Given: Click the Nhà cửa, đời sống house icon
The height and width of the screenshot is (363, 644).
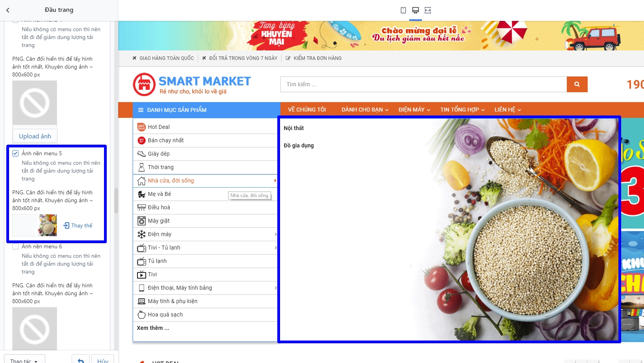Looking at the screenshot, I should click(141, 181).
